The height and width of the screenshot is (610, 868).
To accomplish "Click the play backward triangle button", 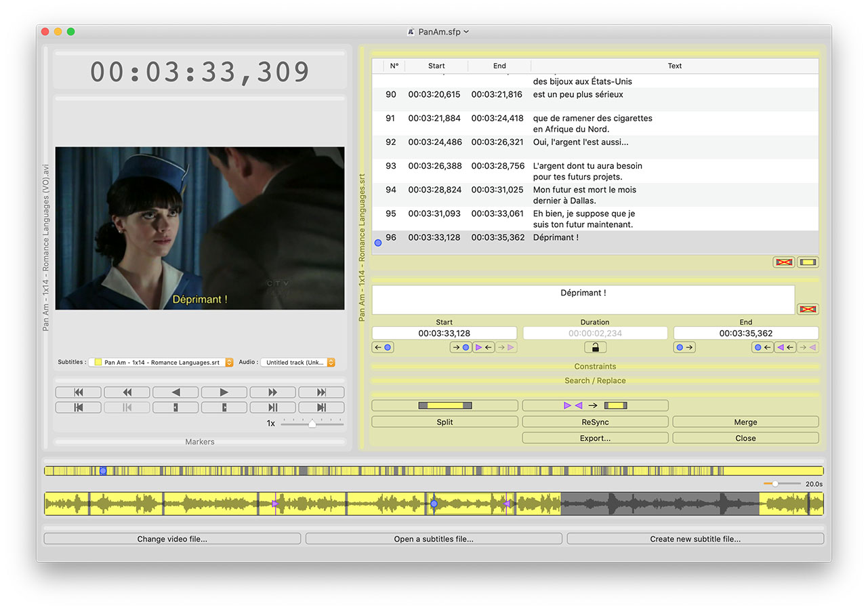I will [175, 392].
